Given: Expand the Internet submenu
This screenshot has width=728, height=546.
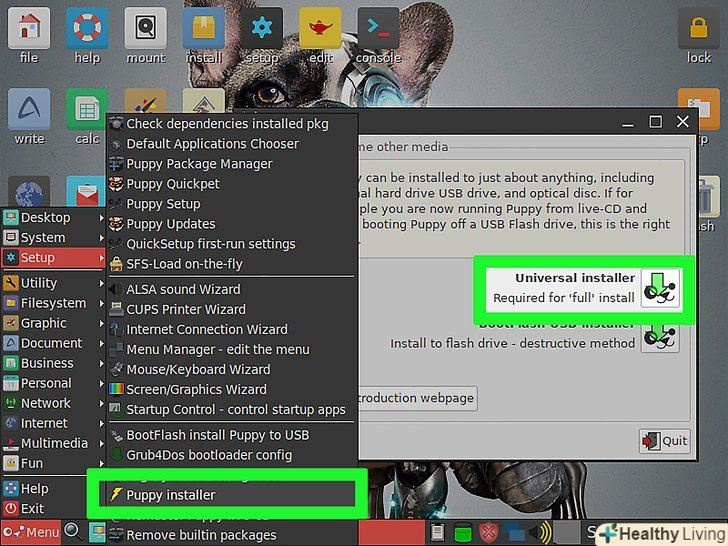Looking at the screenshot, I should (53, 423).
